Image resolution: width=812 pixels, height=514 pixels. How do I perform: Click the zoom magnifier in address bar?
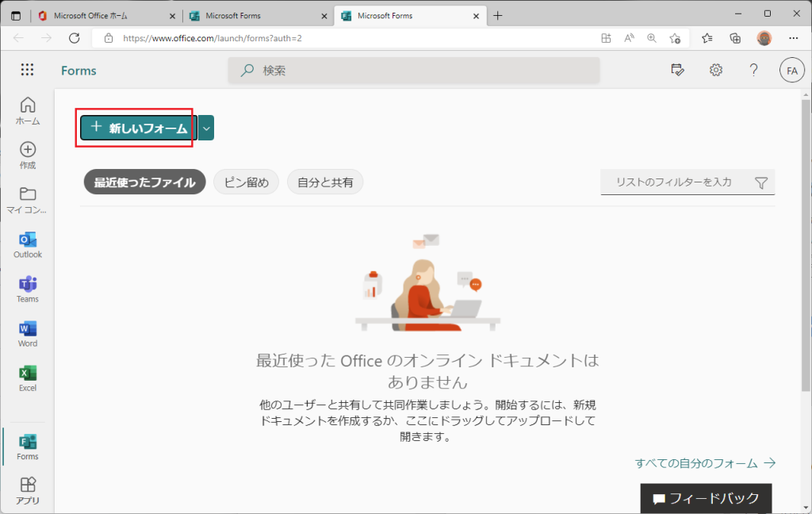tap(652, 38)
